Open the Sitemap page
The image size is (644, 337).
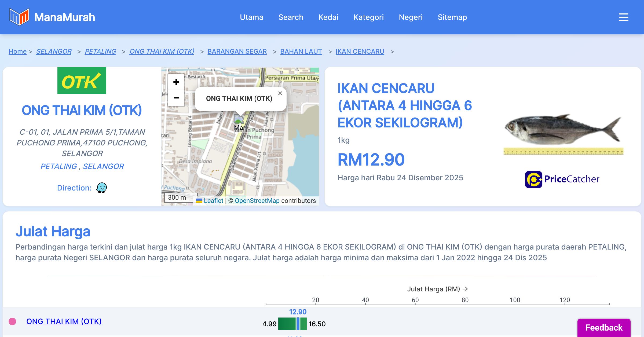[452, 17]
